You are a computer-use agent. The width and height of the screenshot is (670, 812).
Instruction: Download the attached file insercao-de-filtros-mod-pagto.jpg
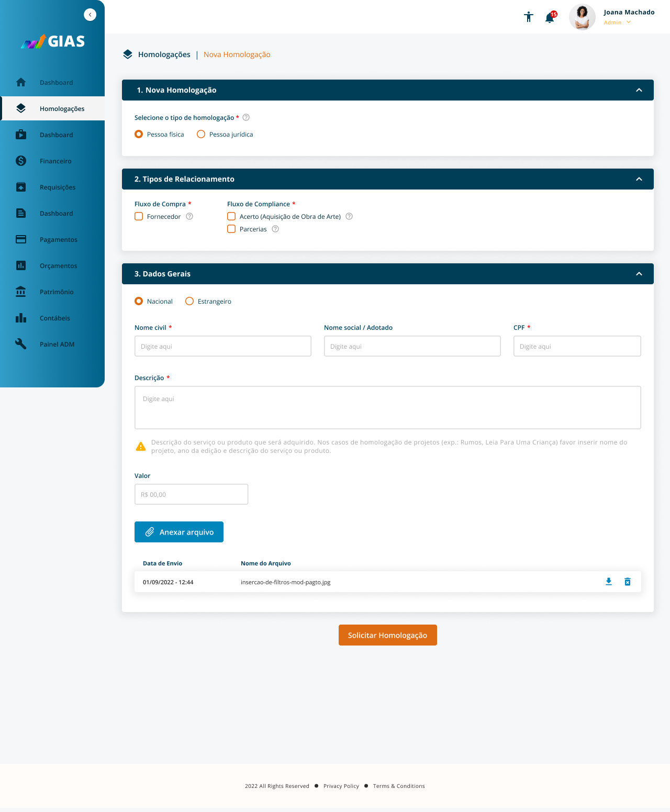[x=609, y=582]
